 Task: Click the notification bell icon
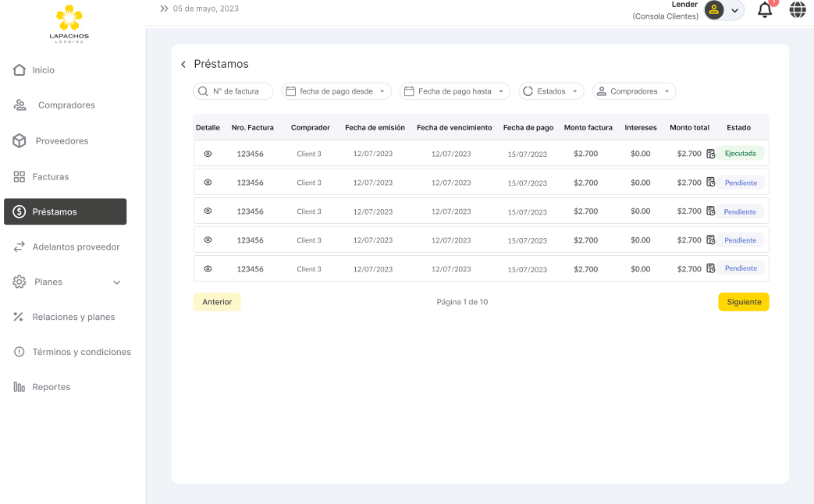pyautogui.click(x=765, y=10)
